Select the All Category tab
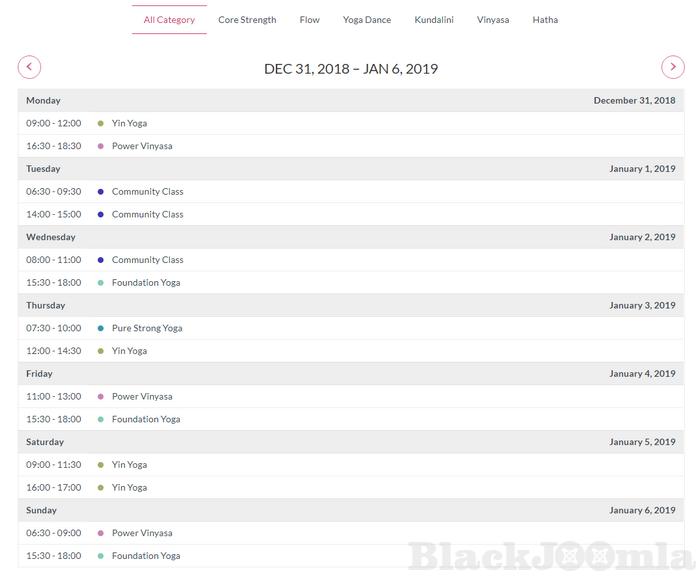 (x=169, y=20)
